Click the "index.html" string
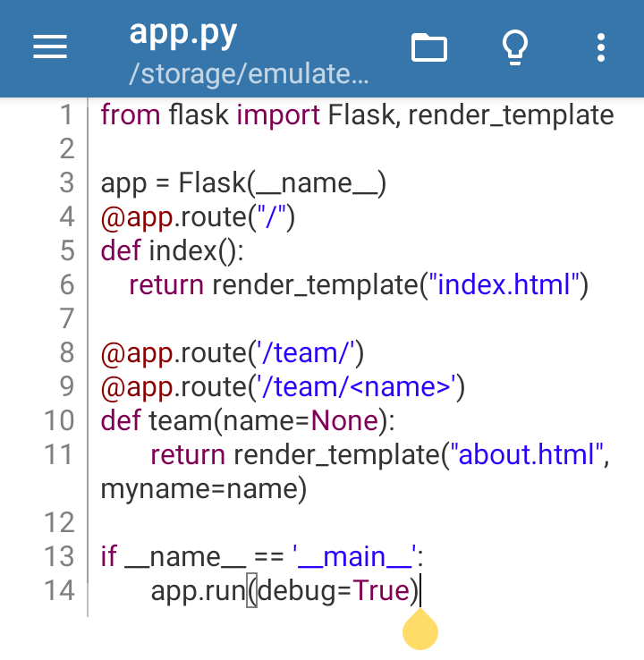 504,284
